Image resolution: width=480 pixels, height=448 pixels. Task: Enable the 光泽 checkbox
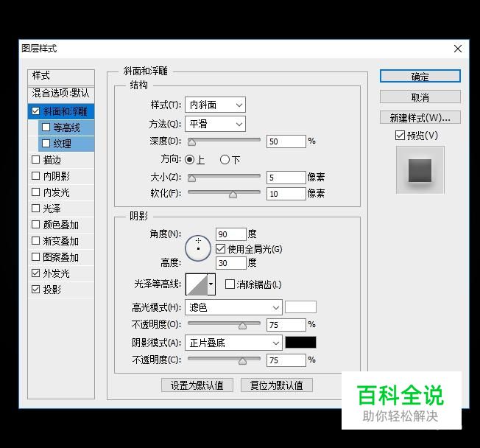(35, 209)
